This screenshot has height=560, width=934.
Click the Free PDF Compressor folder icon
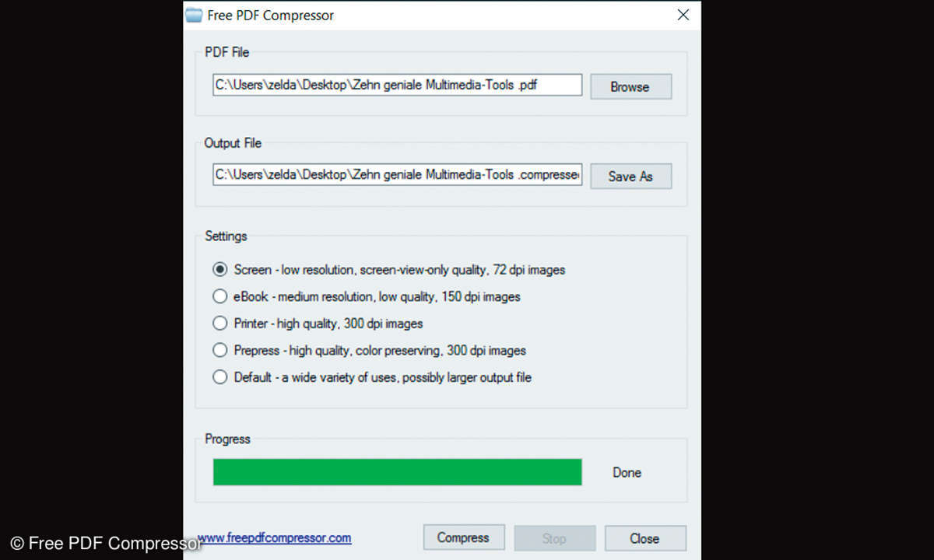coord(194,15)
